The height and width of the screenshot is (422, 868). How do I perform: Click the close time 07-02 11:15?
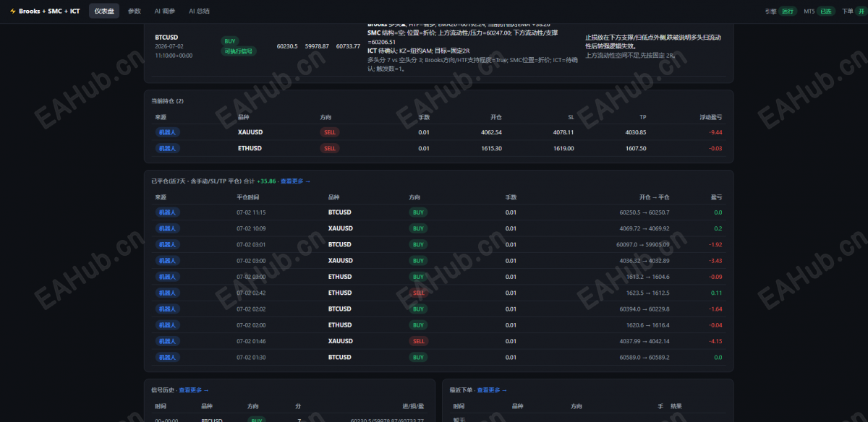251,212
